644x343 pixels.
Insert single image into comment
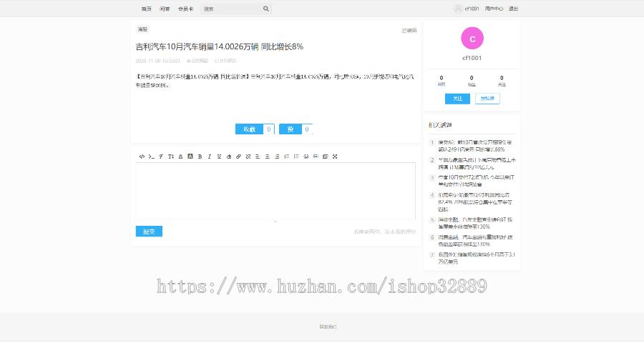click(x=316, y=156)
